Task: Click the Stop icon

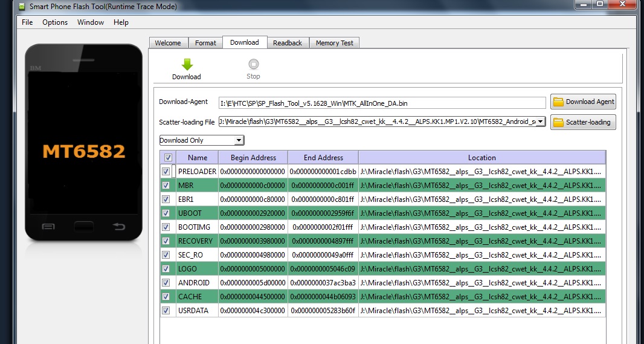Action: pos(253,65)
